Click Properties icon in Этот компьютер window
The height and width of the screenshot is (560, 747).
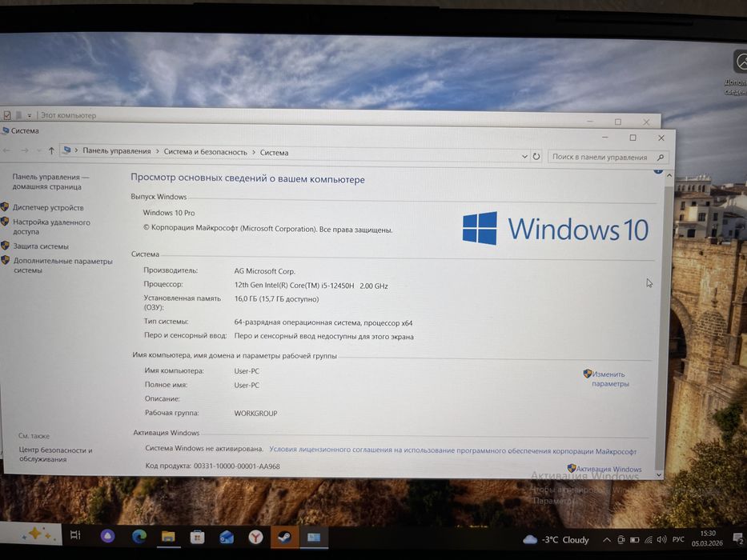[7, 115]
